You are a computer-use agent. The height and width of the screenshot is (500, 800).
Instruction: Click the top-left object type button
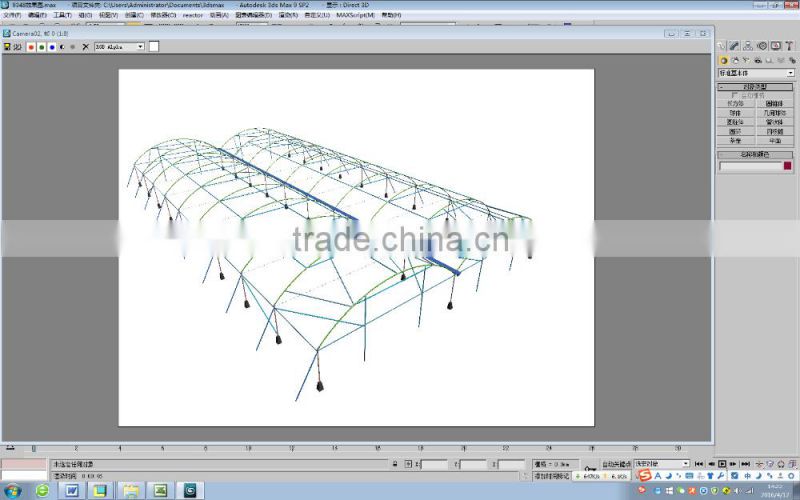click(736, 104)
